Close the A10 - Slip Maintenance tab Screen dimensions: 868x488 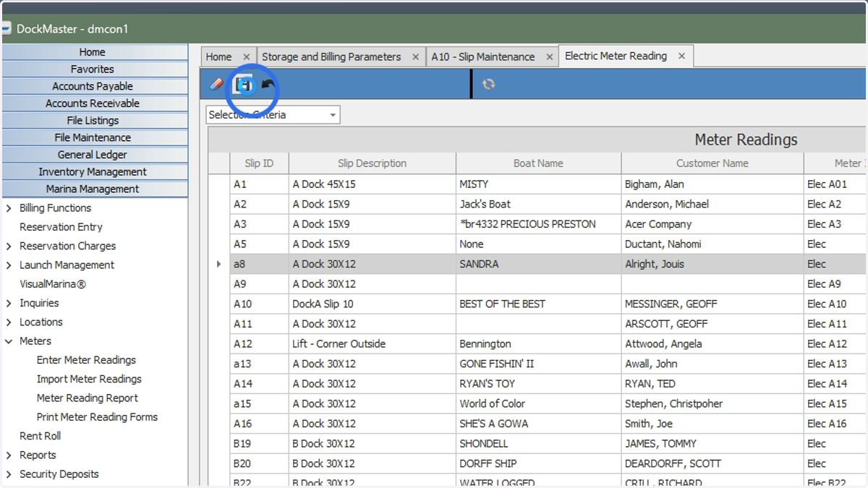(550, 57)
